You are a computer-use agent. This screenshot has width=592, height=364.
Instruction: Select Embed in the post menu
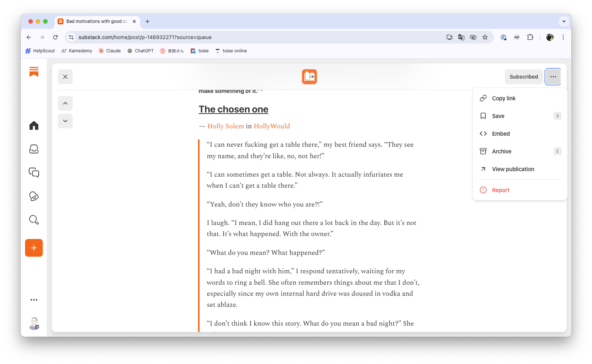[520, 134]
